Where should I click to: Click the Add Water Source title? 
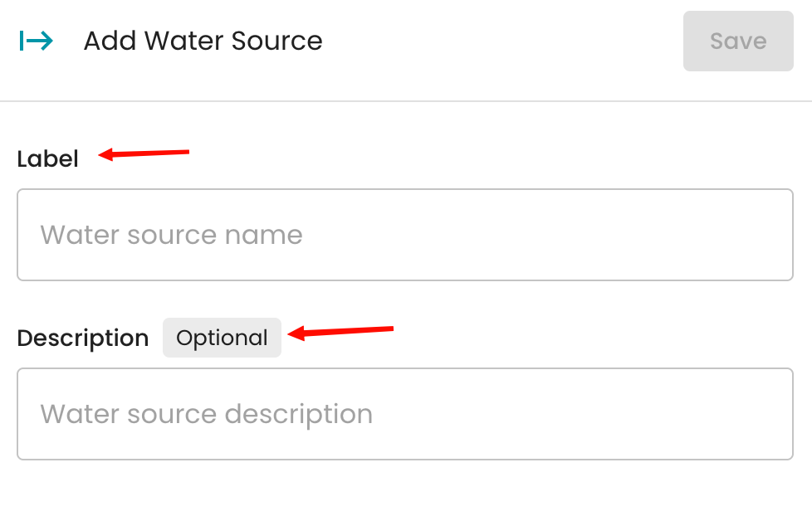[x=203, y=41]
